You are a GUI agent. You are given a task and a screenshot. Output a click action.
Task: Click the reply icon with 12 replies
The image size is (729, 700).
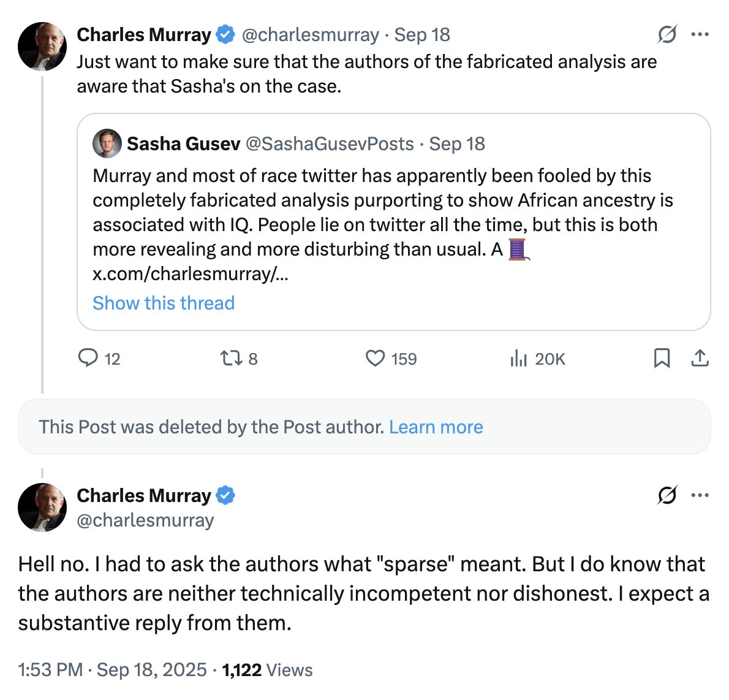(x=88, y=358)
